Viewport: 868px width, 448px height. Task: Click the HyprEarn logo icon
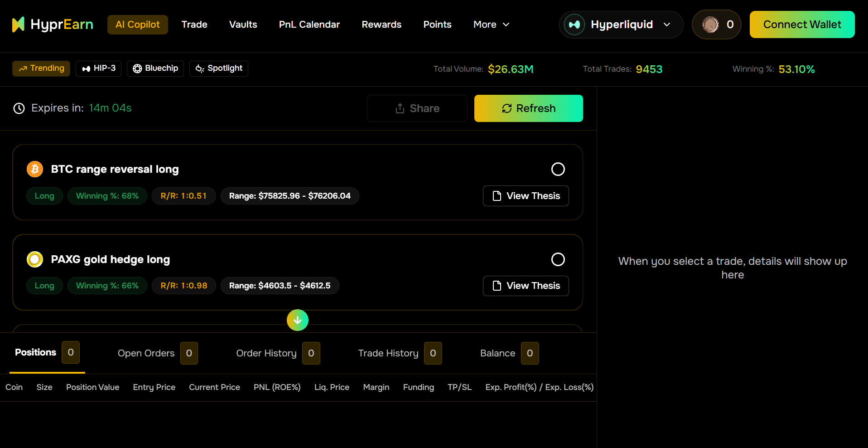[18, 24]
